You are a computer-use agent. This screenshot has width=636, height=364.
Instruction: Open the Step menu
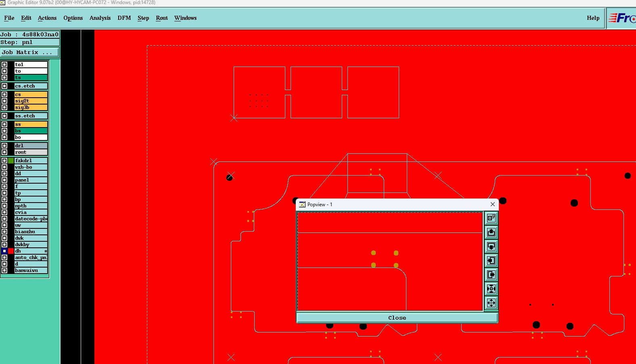coord(143,18)
